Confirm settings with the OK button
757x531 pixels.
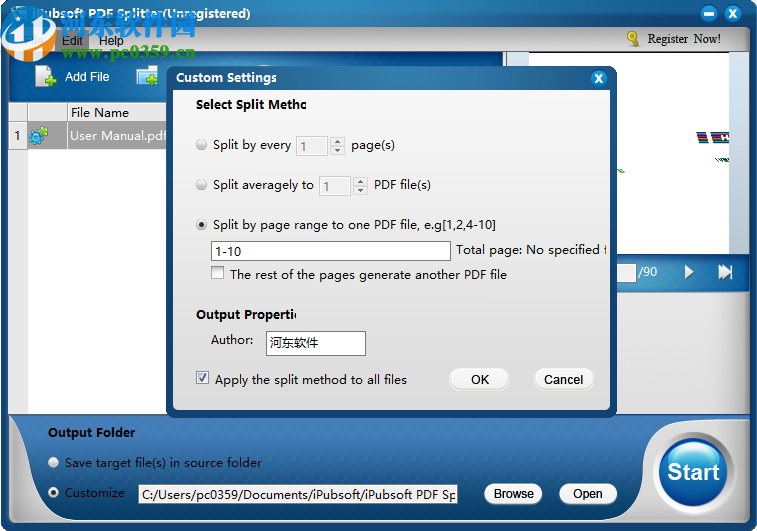coord(479,379)
